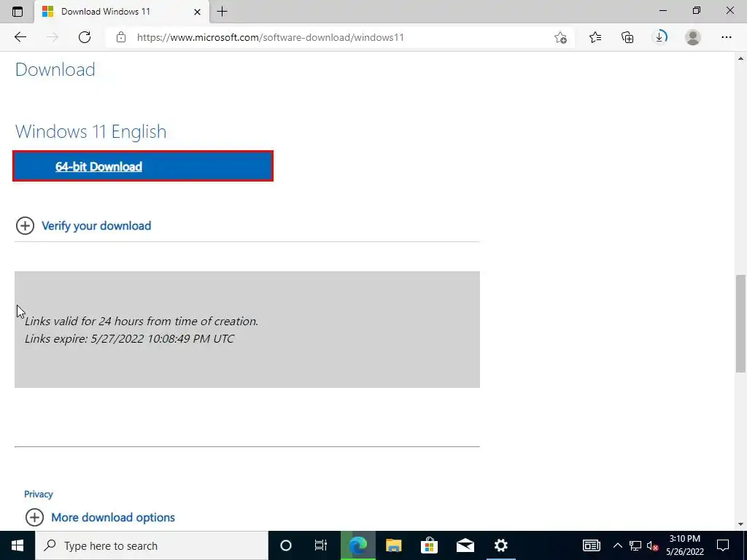Open Settings gear taskbar icon

[x=500, y=545]
